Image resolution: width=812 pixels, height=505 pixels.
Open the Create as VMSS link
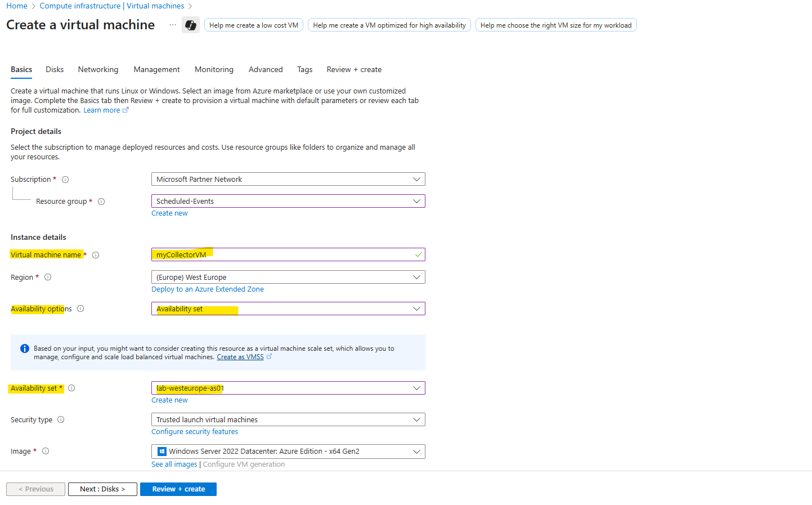pos(240,357)
